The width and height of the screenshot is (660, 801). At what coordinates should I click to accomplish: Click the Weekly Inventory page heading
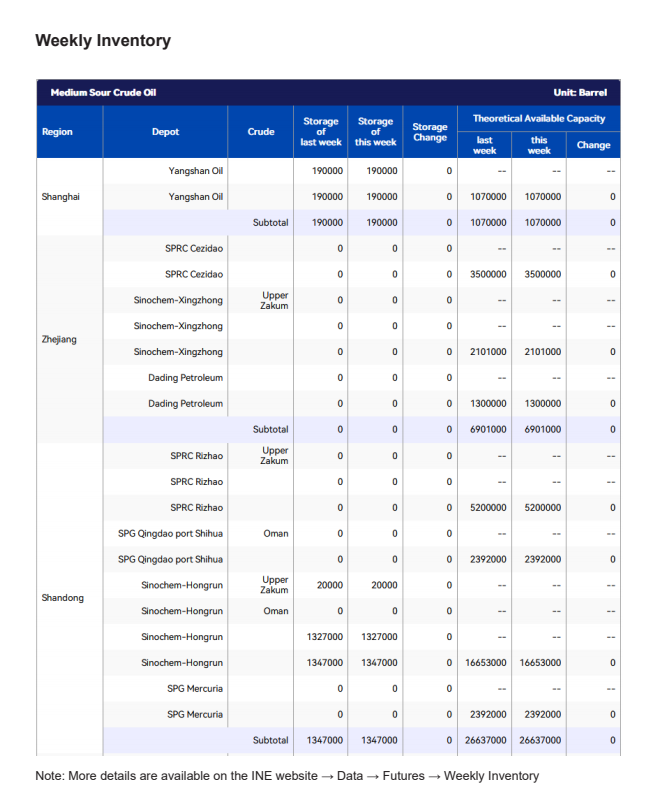tap(103, 41)
